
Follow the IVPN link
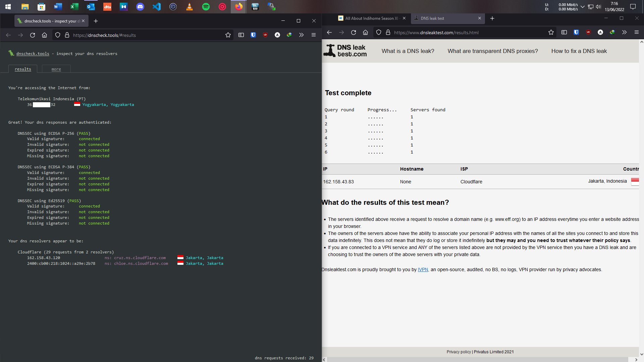pos(423,269)
